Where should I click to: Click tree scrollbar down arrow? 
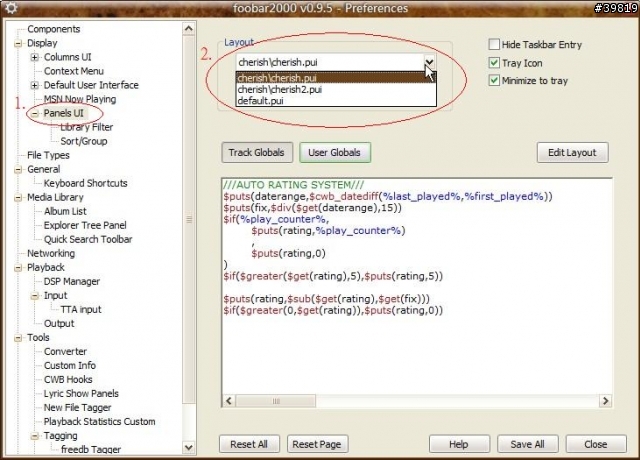pos(188,447)
